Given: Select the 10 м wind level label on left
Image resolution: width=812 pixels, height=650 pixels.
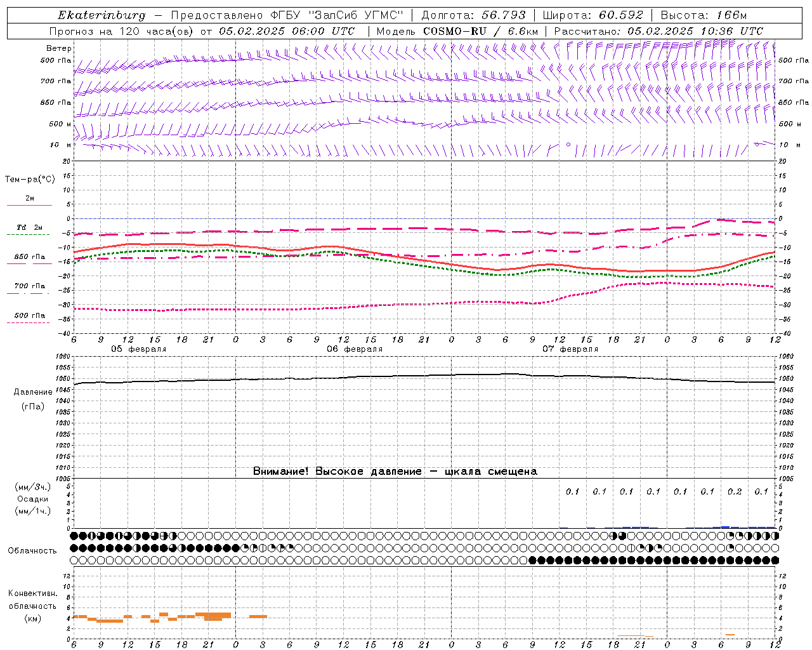Looking at the screenshot, I should (x=60, y=145).
